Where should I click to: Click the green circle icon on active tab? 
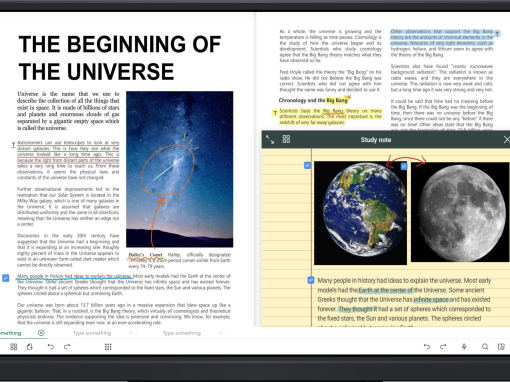click(41, 333)
